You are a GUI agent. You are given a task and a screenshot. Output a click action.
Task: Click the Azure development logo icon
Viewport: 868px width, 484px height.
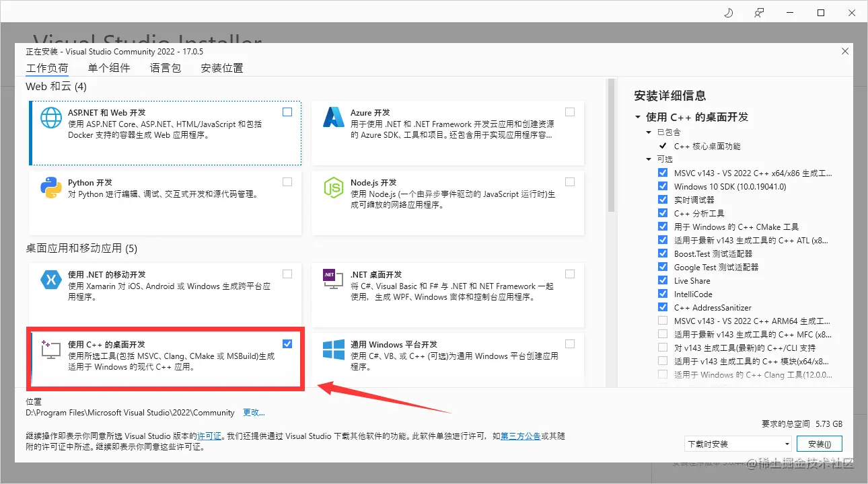pos(334,118)
